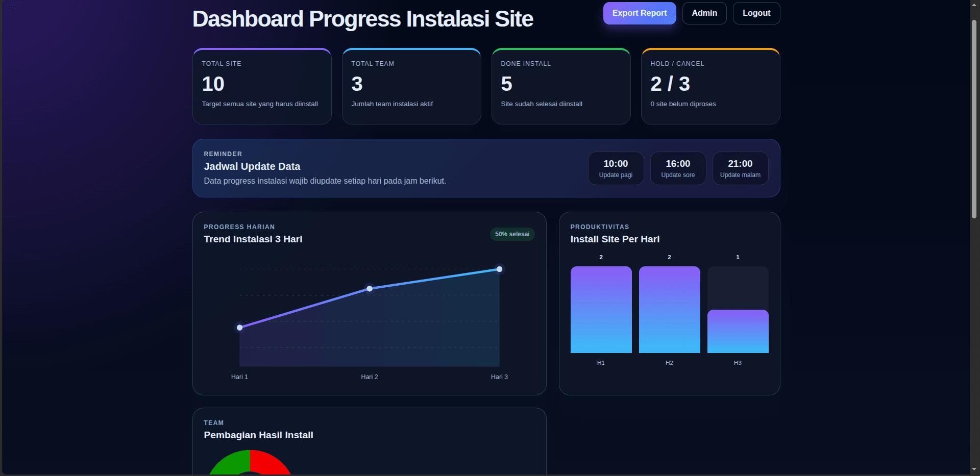Select the Done Install card value 5
This screenshot has height=476, width=980.
506,84
